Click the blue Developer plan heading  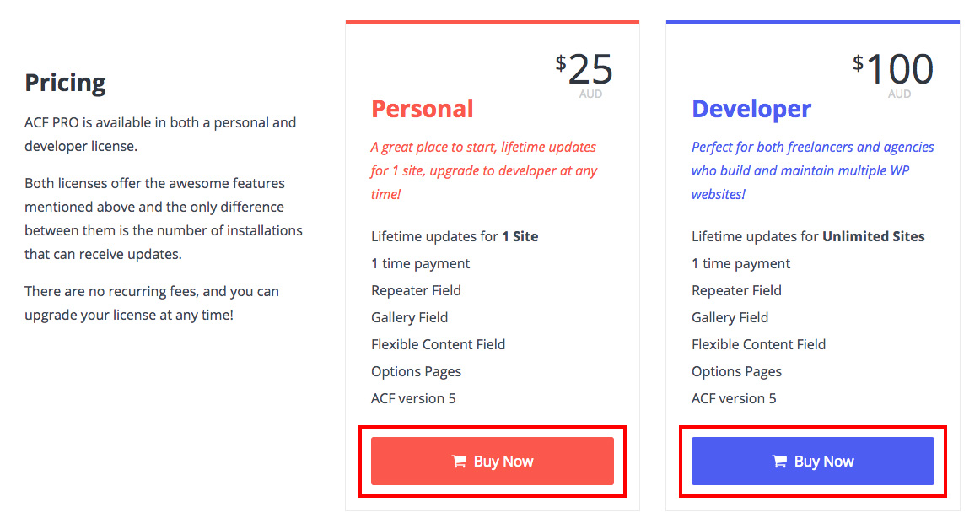(751, 109)
